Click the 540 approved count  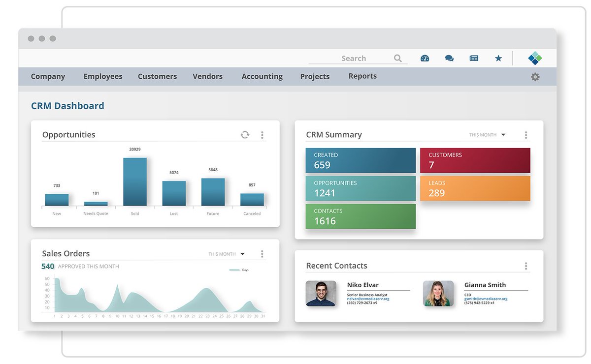point(48,266)
